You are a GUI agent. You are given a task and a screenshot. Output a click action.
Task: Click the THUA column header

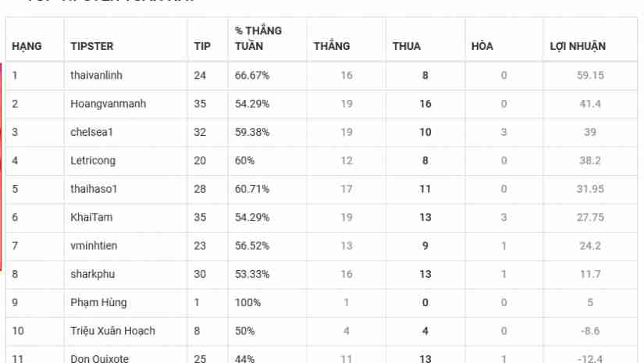point(407,46)
